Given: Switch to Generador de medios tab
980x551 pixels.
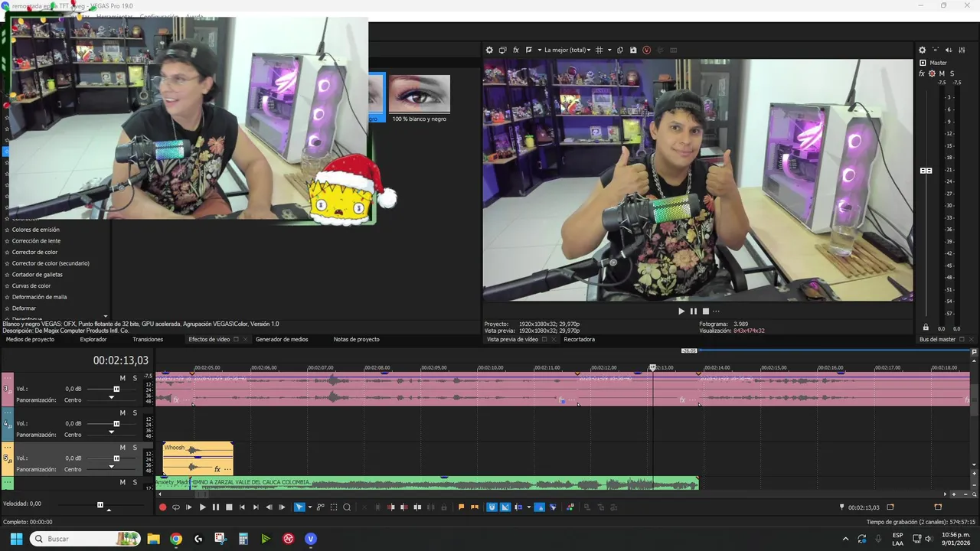Looking at the screenshot, I should [282, 339].
